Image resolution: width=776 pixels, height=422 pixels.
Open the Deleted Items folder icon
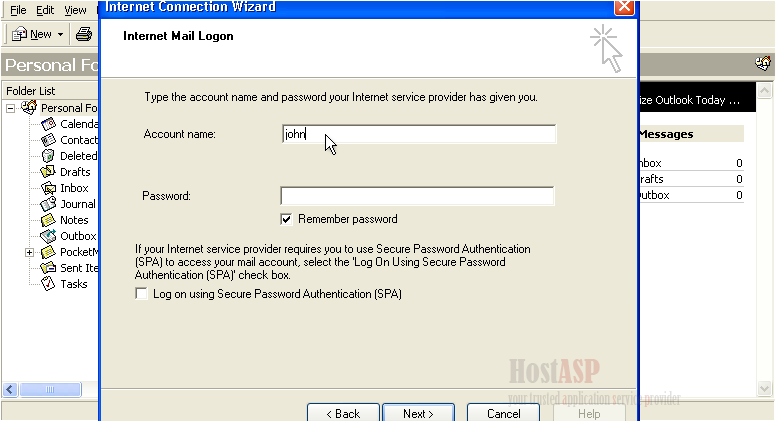[48, 156]
